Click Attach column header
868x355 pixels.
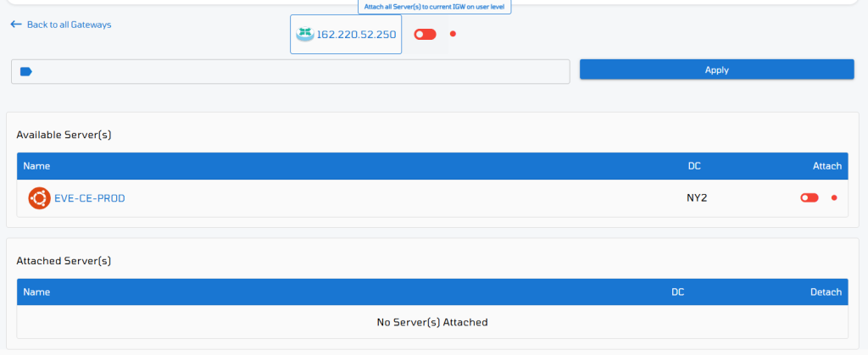point(827,166)
